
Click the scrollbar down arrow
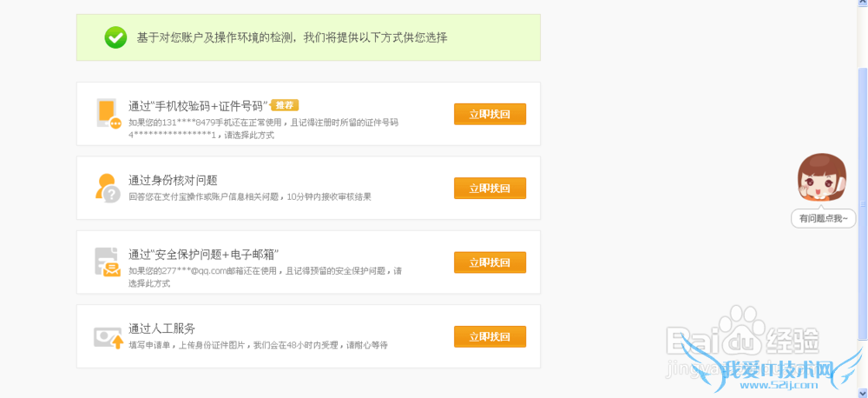[x=862, y=393]
